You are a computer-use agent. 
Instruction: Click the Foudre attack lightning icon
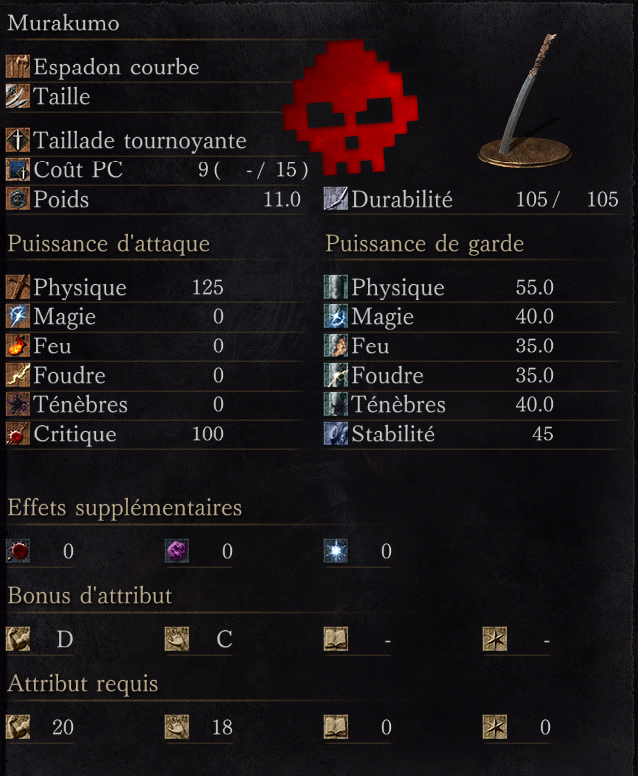[x=18, y=375]
